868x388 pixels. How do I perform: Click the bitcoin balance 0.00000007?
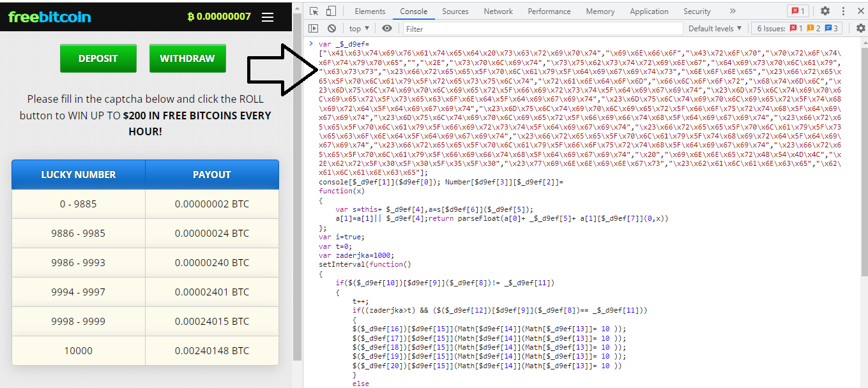pyautogui.click(x=219, y=17)
